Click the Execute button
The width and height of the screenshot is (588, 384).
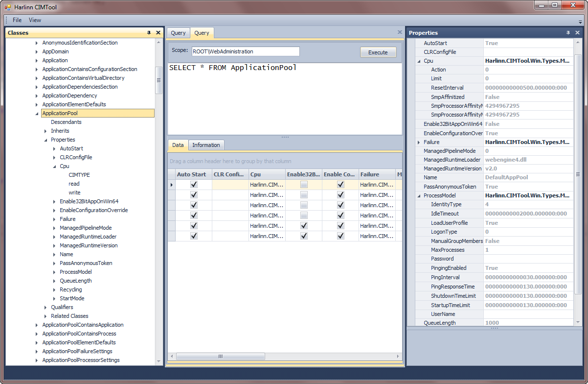click(x=378, y=52)
